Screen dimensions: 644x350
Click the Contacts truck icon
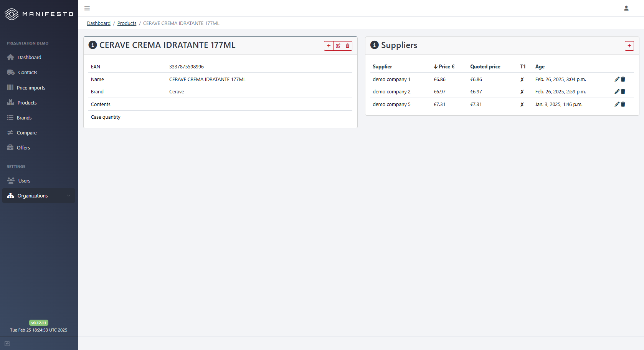pyautogui.click(x=11, y=72)
